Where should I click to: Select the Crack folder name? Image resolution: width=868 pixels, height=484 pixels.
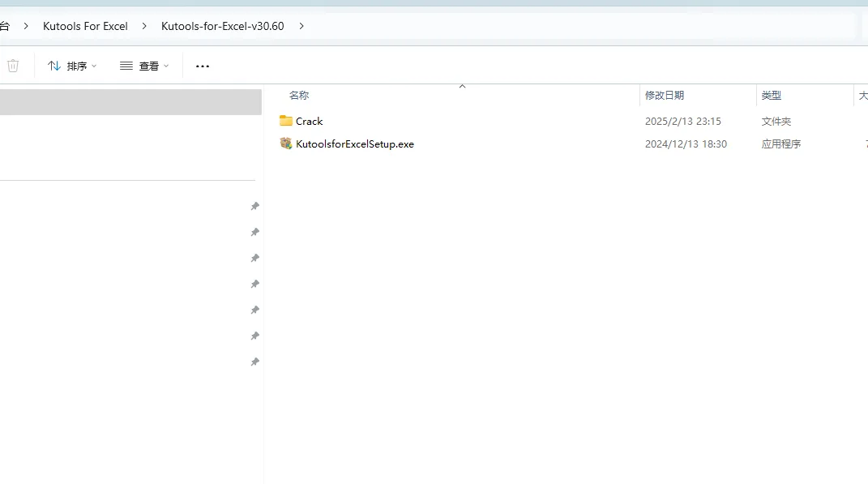(309, 122)
